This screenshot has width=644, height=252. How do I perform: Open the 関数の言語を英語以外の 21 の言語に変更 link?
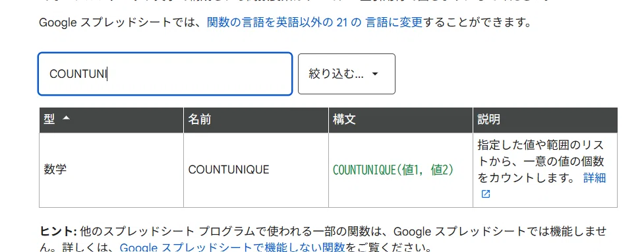(x=314, y=22)
